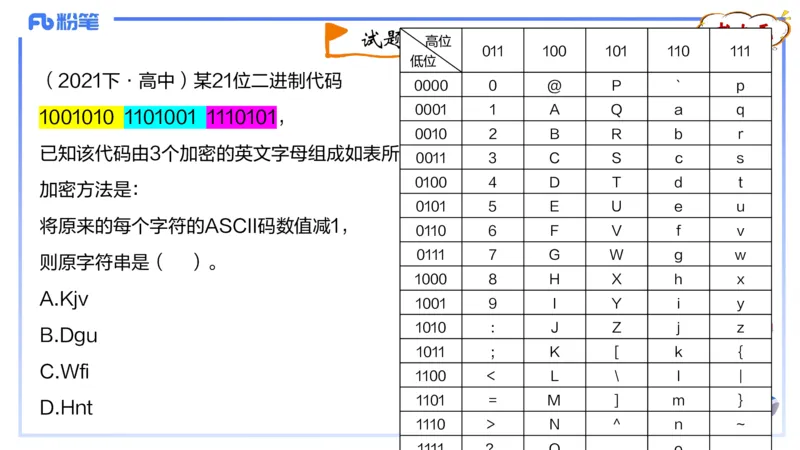Click row header 1001
Screen dimensions: 800x450
pos(431,303)
